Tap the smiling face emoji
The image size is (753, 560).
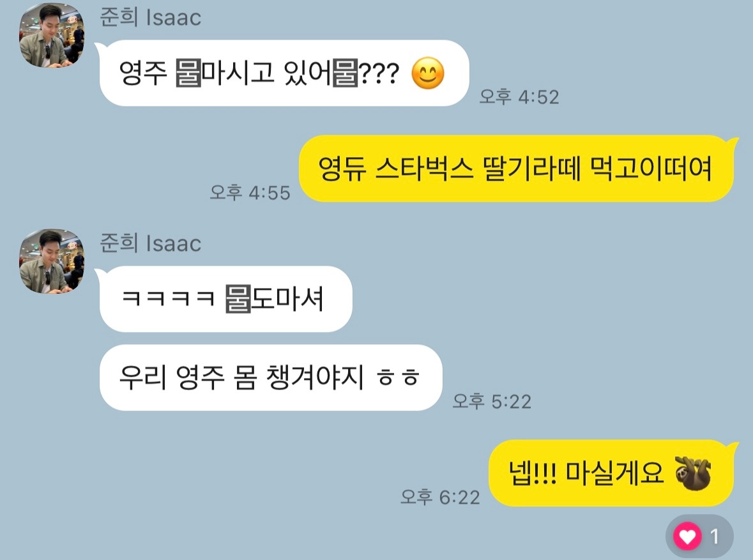(x=428, y=73)
